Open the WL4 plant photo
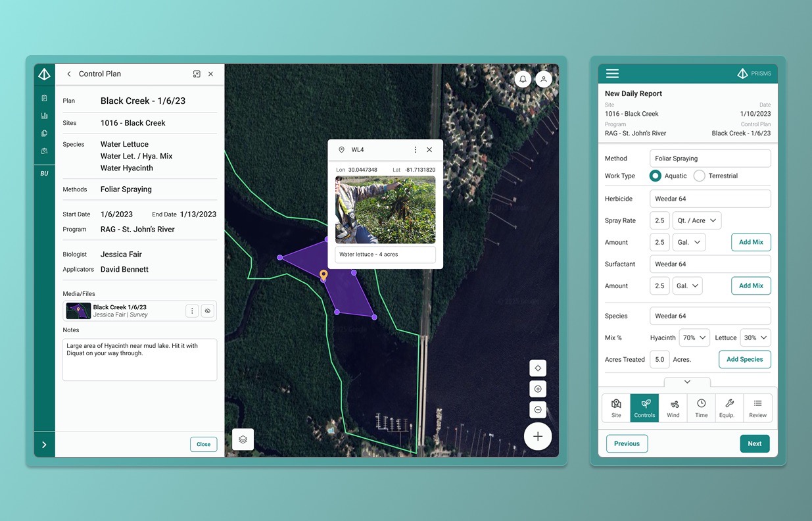The width and height of the screenshot is (812, 521). (385, 210)
